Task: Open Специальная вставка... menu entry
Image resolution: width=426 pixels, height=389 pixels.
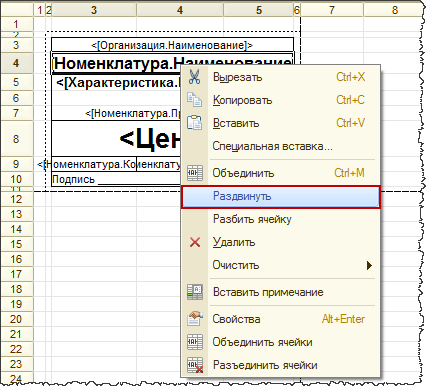Action: point(280,146)
